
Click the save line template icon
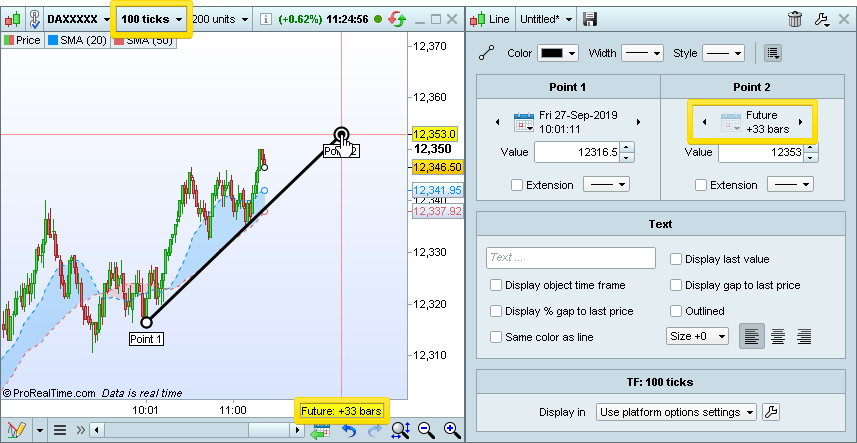[x=590, y=19]
